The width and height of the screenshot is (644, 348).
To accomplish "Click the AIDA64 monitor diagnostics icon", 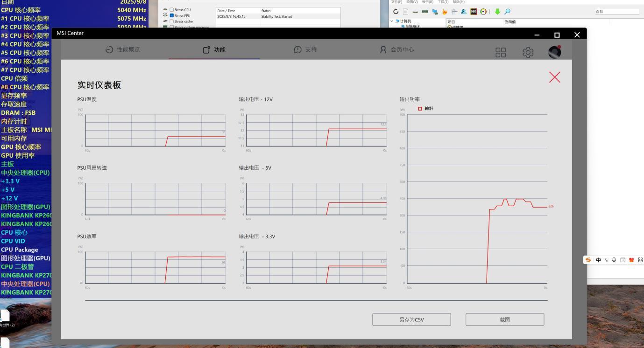I will [x=435, y=12].
